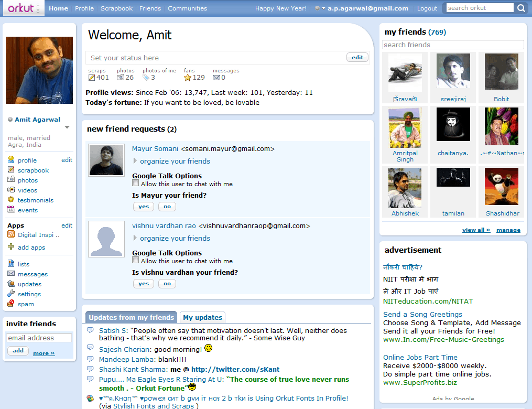Click the videos icon in left sidebar
The image size is (532, 409).
click(x=11, y=190)
